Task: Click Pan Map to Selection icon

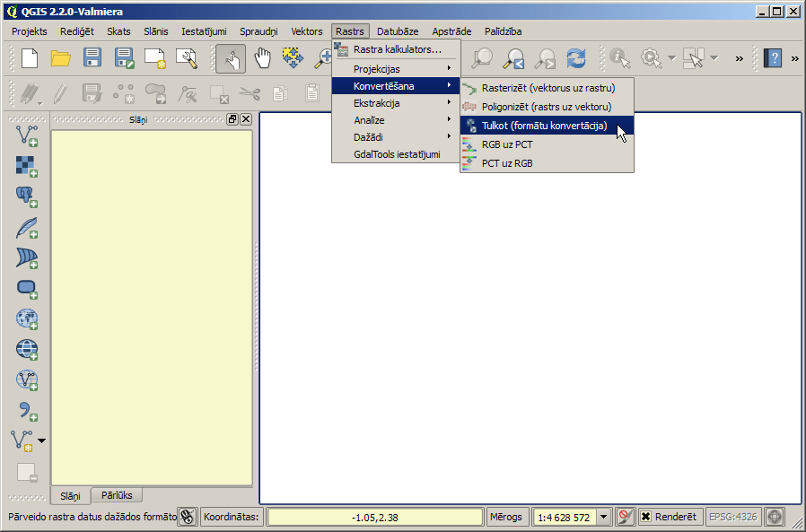Action: click(293, 58)
